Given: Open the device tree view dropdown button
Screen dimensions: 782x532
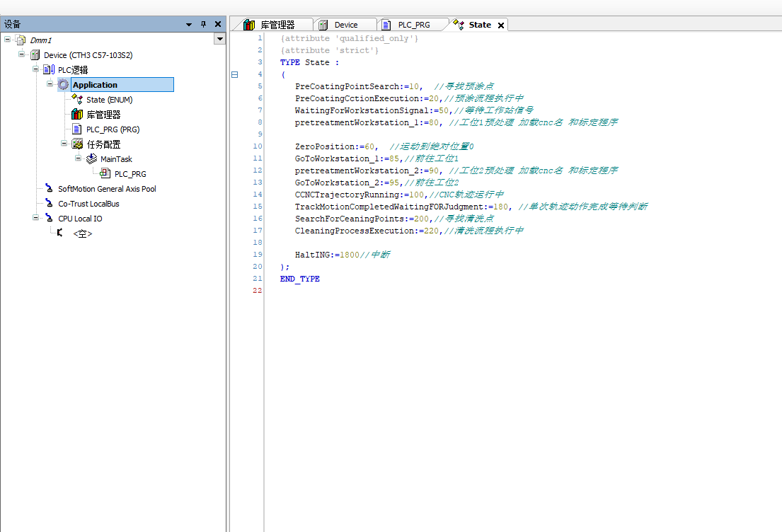Looking at the screenshot, I should [219, 39].
